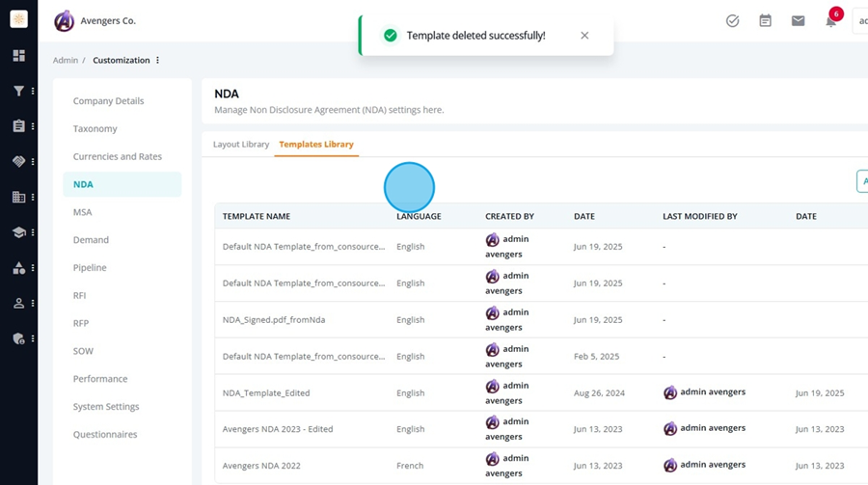This screenshot has width=868, height=485.
Task: Expand options beside the person sidebar icon
Action: click(x=33, y=304)
